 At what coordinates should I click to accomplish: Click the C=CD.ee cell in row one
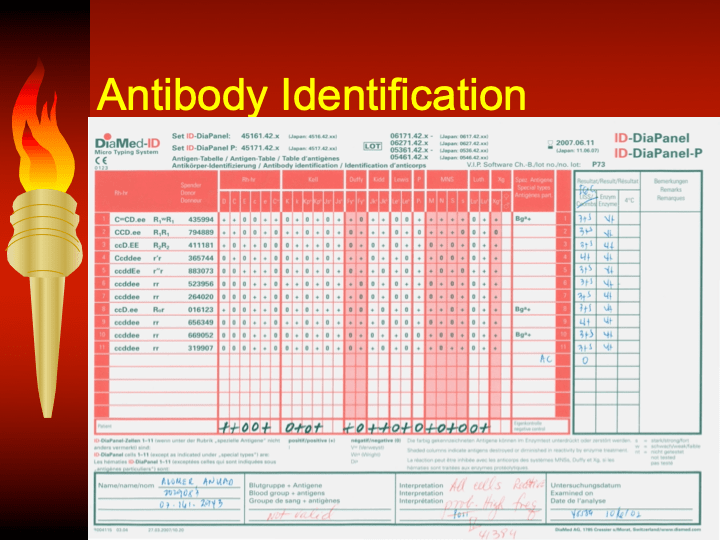[x=131, y=218]
